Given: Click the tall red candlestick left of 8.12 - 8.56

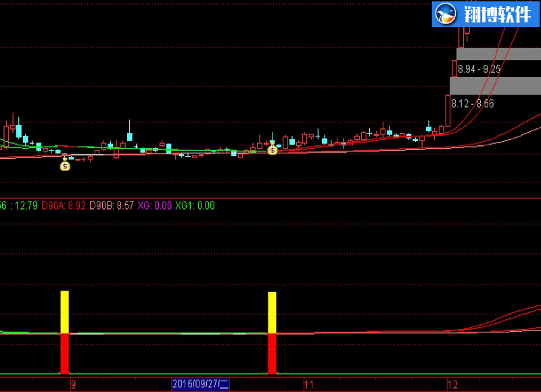Looking at the screenshot, I should pyautogui.click(x=448, y=111).
